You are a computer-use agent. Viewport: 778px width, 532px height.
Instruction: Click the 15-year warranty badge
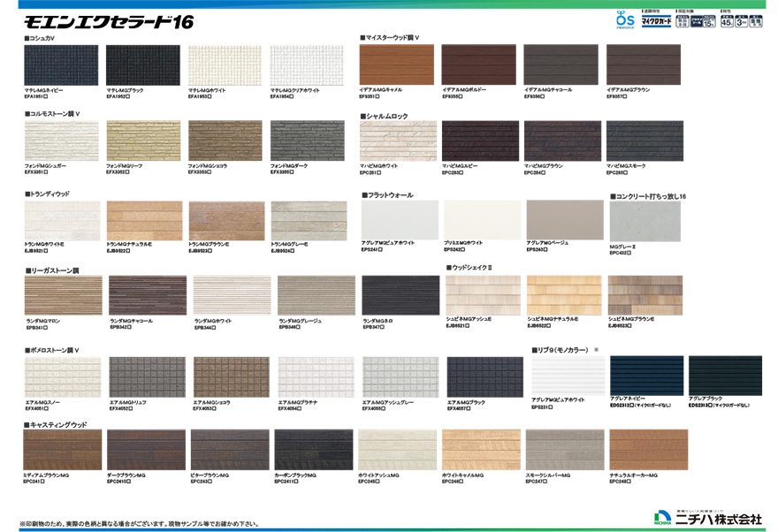(709, 22)
